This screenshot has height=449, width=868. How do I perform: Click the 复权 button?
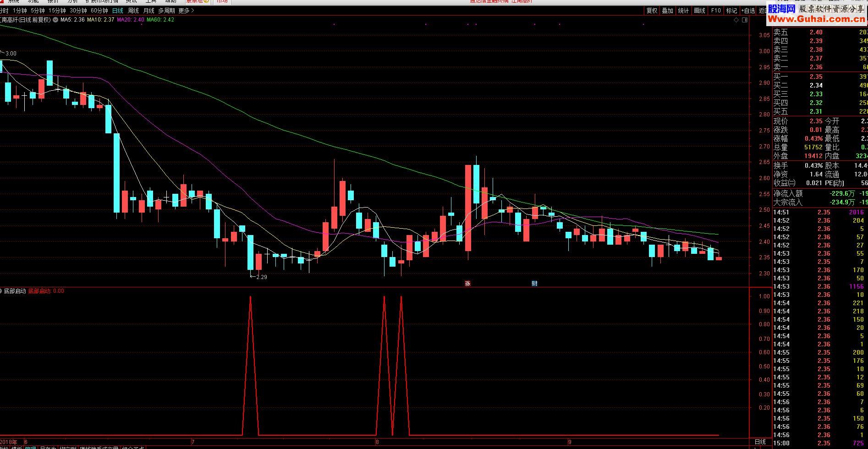(652, 11)
